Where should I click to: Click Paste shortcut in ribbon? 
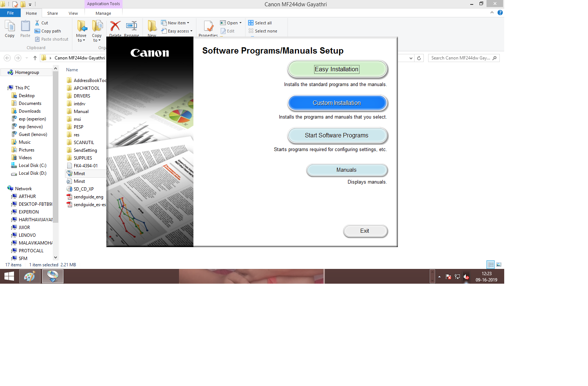[52, 39]
